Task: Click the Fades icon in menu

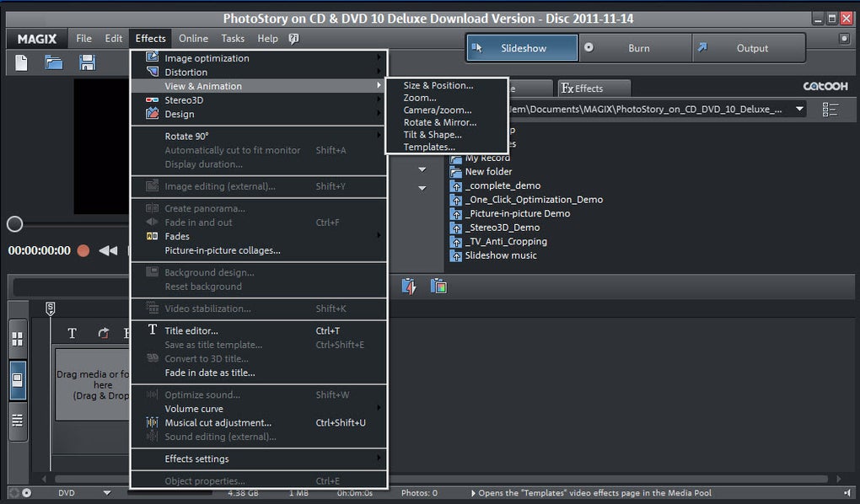Action: 152,236
